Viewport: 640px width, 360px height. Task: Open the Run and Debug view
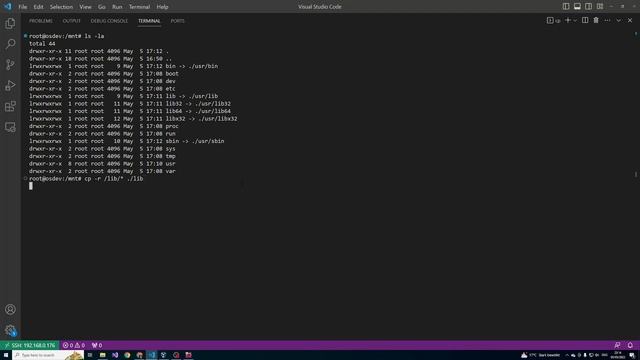(10, 85)
